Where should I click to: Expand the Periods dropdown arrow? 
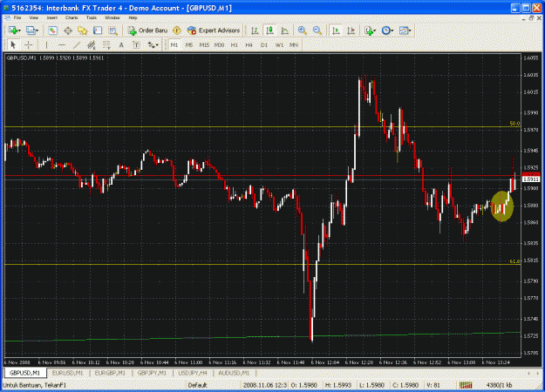point(392,30)
